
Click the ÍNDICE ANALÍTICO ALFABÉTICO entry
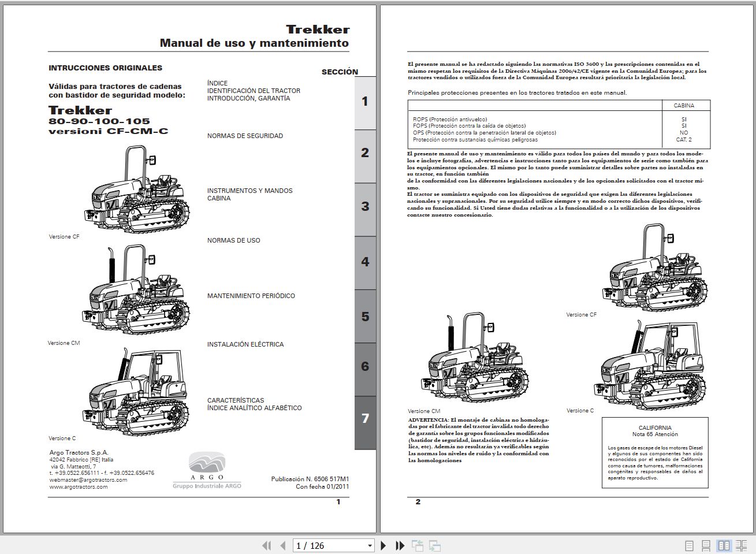click(x=254, y=408)
